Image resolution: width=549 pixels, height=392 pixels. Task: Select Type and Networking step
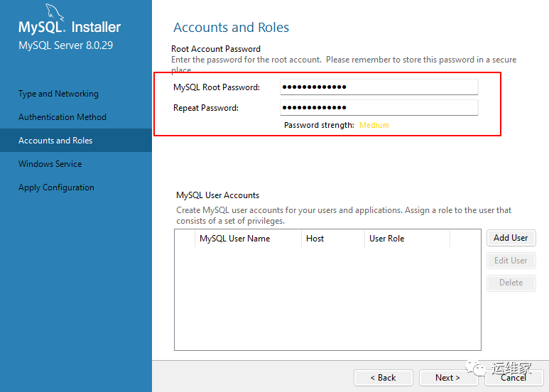[58, 94]
